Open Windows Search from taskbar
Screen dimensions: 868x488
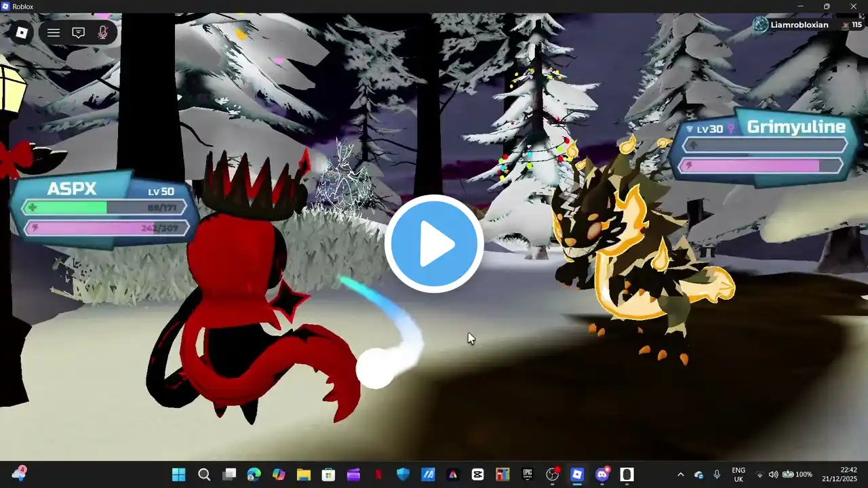(x=204, y=474)
